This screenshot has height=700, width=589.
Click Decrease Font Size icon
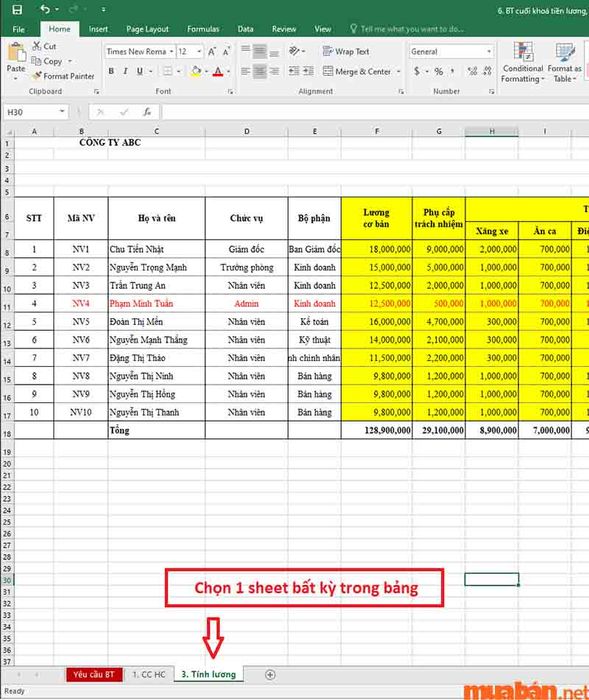(x=226, y=52)
